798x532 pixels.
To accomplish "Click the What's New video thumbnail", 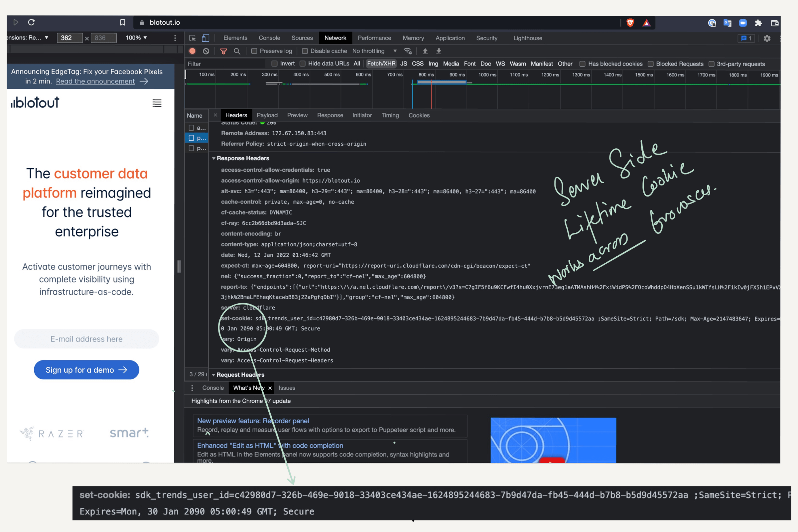I will coord(553,440).
